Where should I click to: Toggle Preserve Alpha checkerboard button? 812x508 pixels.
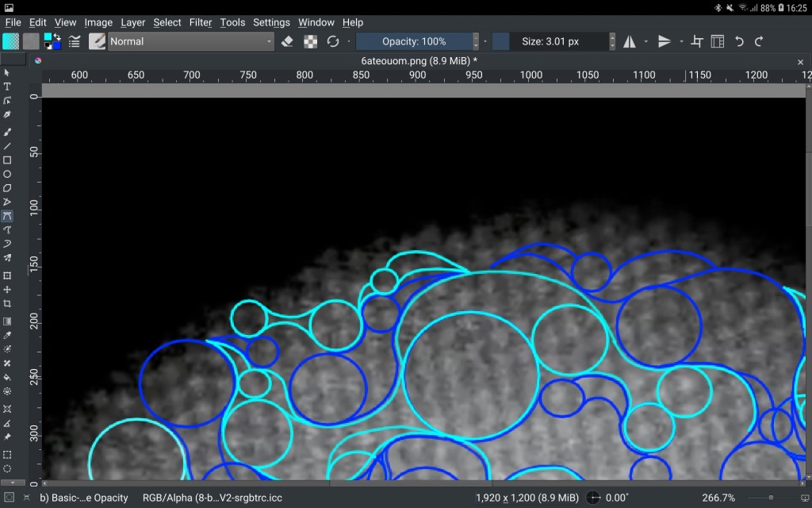click(x=311, y=41)
